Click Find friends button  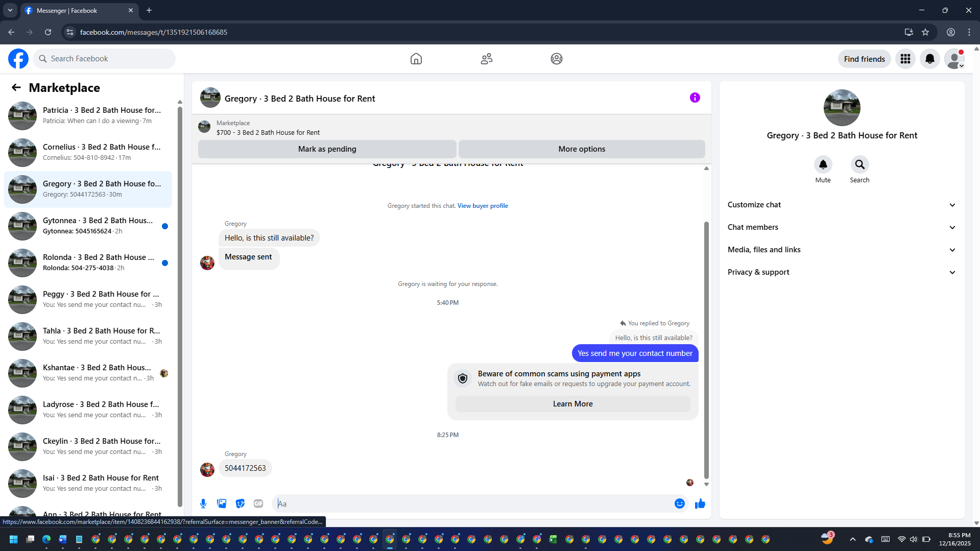click(x=865, y=59)
